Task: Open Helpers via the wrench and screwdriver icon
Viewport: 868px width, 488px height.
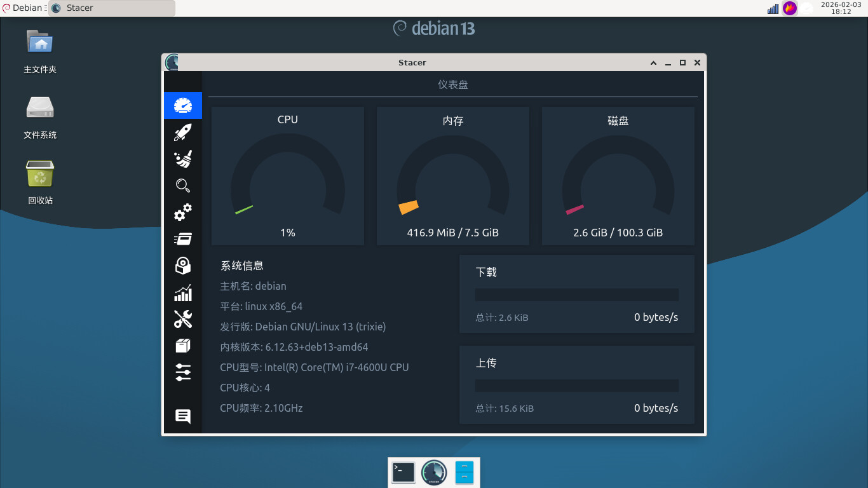Action: point(183,319)
